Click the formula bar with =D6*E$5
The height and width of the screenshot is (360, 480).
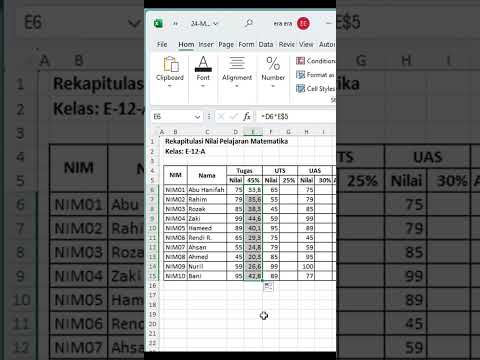[x=297, y=116]
